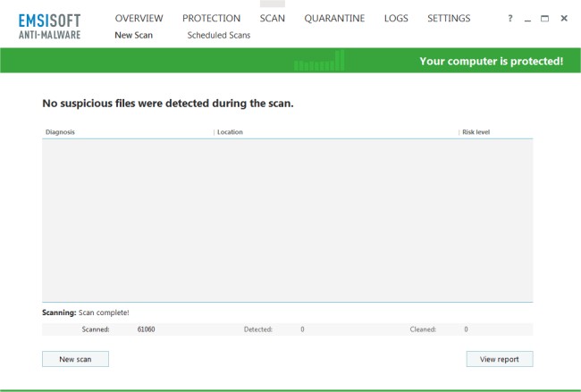
Task: Click the scanned count value 61060
Action: (146, 329)
